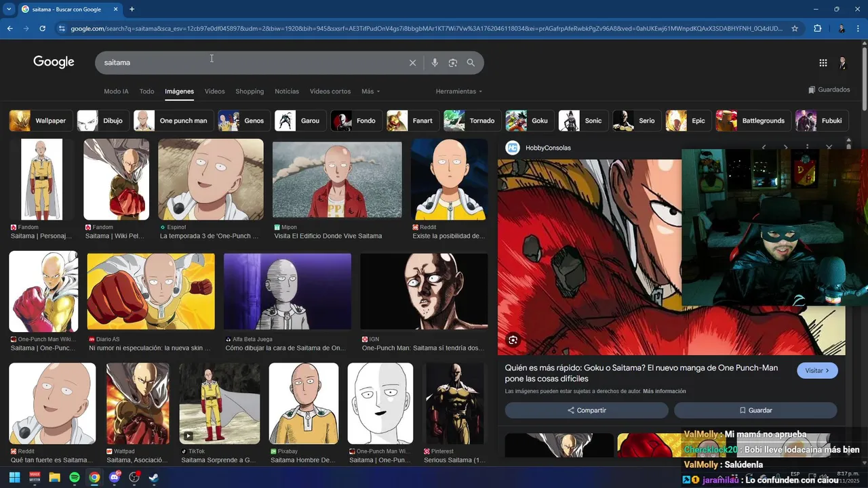Screen dimensions: 868x488
Task: Filter images by Garou chip
Action: 300,121
